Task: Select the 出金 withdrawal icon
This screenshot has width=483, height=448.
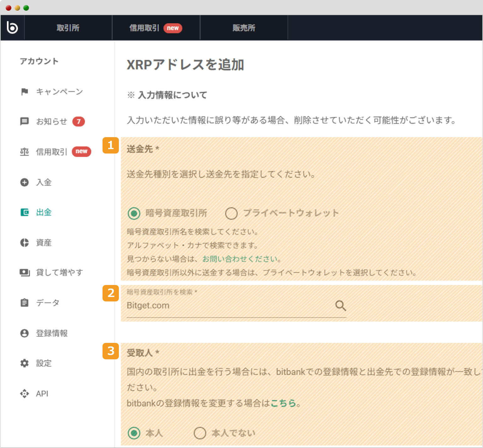Action: click(x=25, y=212)
